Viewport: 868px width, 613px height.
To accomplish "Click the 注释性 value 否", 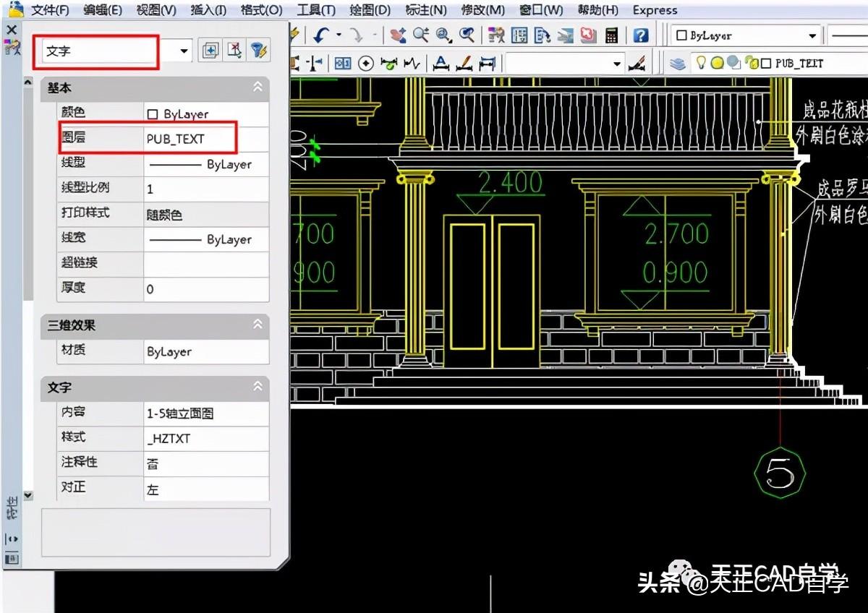I will pos(153,464).
